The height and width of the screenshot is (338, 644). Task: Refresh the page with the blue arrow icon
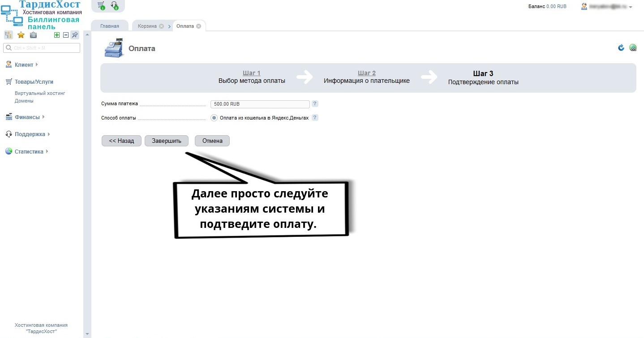(621, 47)
